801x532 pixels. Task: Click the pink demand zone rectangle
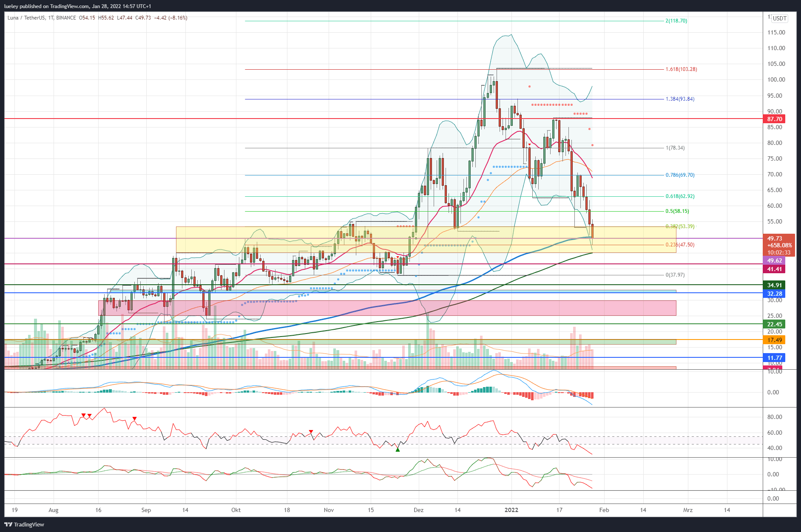pyautogui.click(x=387, y=308)
